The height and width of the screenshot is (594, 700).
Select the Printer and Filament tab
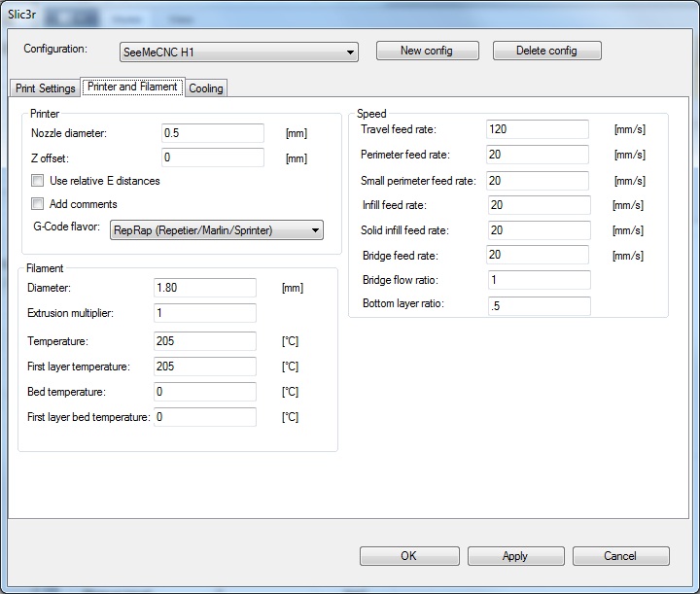132,87
